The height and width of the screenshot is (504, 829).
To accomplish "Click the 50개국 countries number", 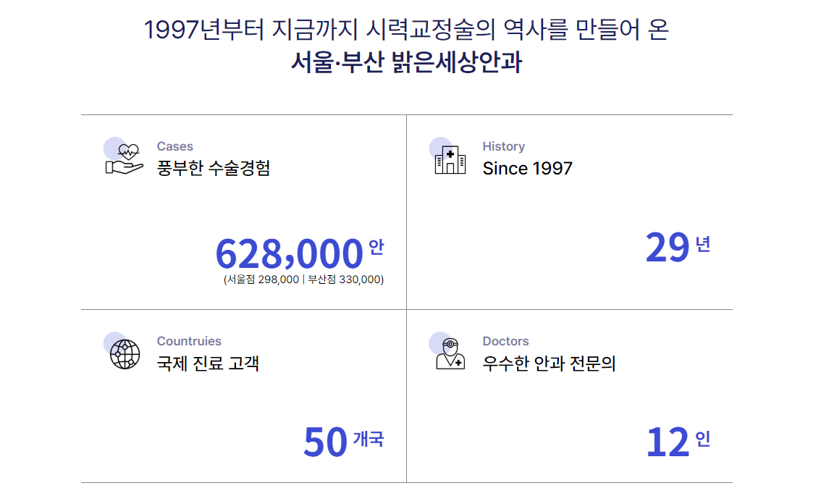I will (344, 442).
